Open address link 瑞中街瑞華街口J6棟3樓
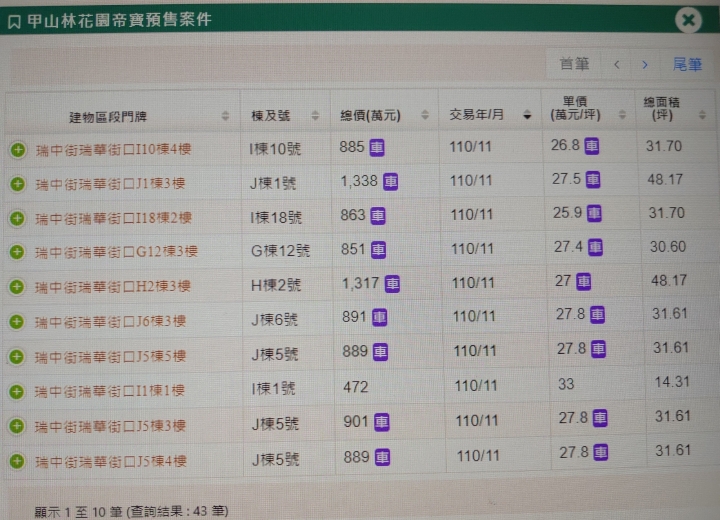 tap(110, 322)
